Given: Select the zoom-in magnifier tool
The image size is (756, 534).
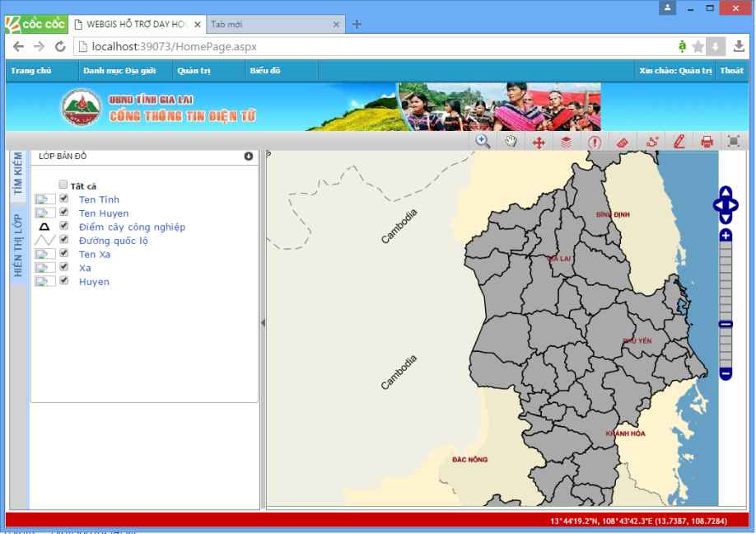Looking at the screenshot, I should point(483,142).
